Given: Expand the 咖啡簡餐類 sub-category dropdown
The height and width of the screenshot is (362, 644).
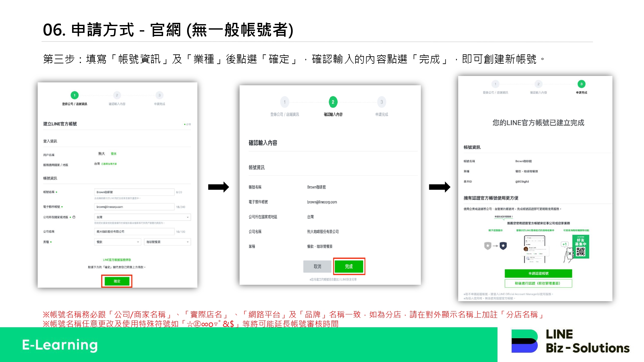Looking at the screenshot, I should [x=167, y=242].
